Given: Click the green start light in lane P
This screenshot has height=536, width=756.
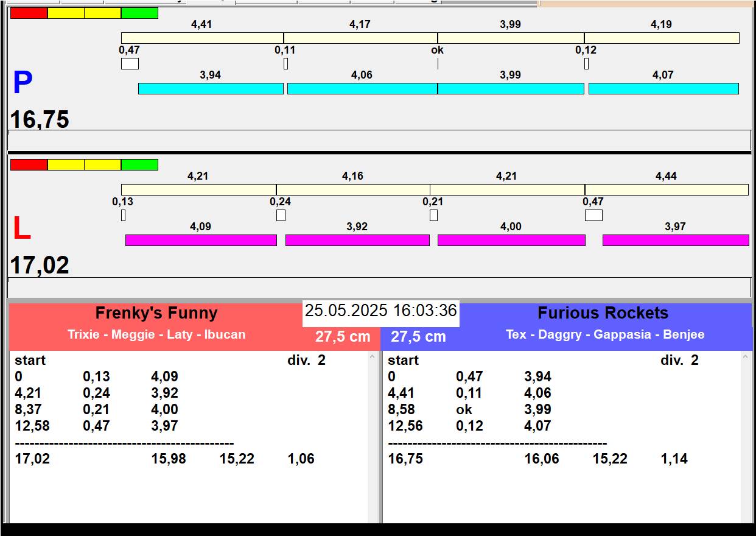Looking at the screenshot, I should [139, 13].
